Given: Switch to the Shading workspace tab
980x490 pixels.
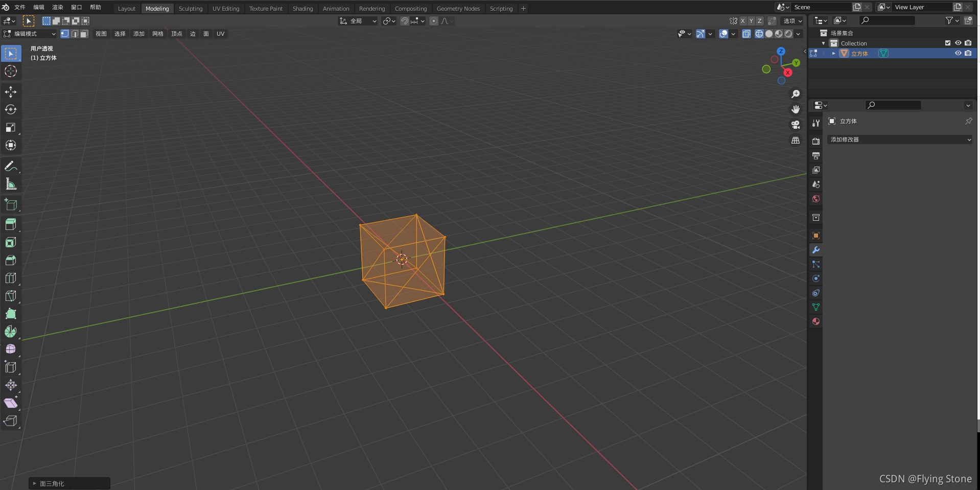Looking at the screenshot, I should (302, 9).
